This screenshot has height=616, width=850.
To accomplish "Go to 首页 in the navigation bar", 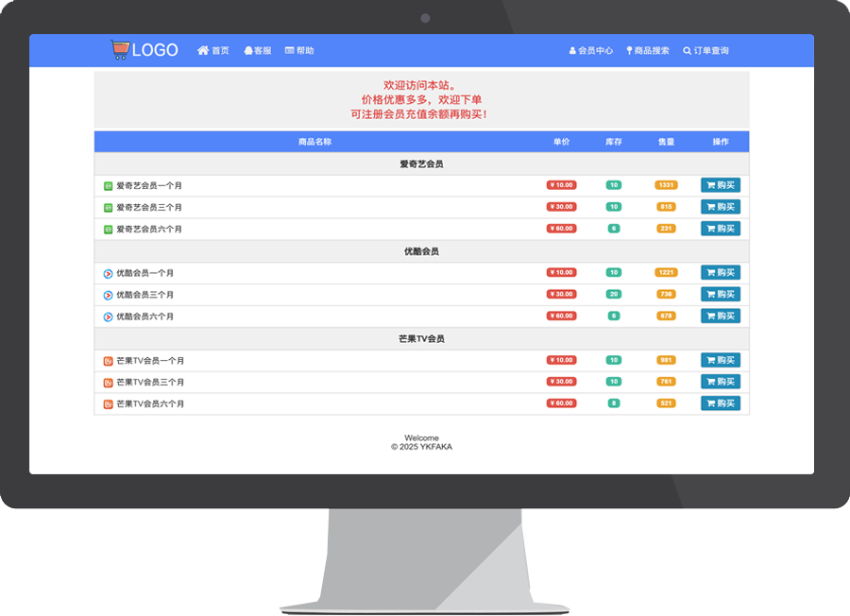I will click(213, 51).
